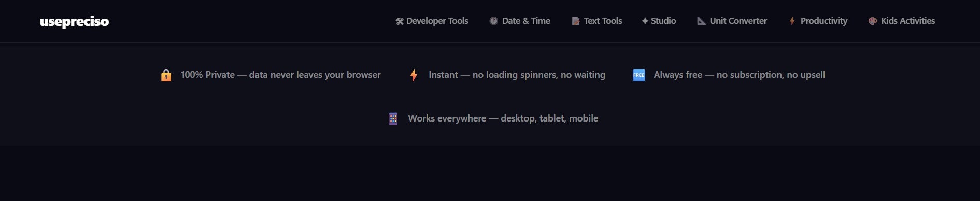This screenshot has height=201, width=980.
Task: Click the usepreciso logo
Action: tap(74, 21)
